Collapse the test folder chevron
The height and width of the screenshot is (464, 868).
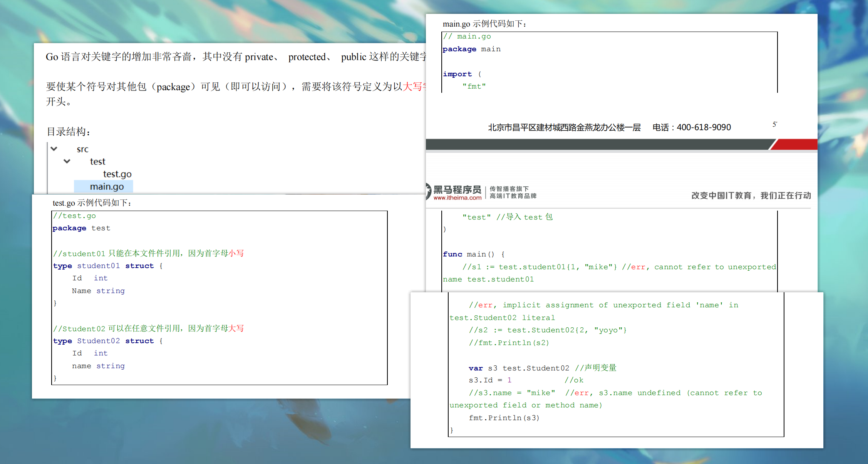point(67,161)
